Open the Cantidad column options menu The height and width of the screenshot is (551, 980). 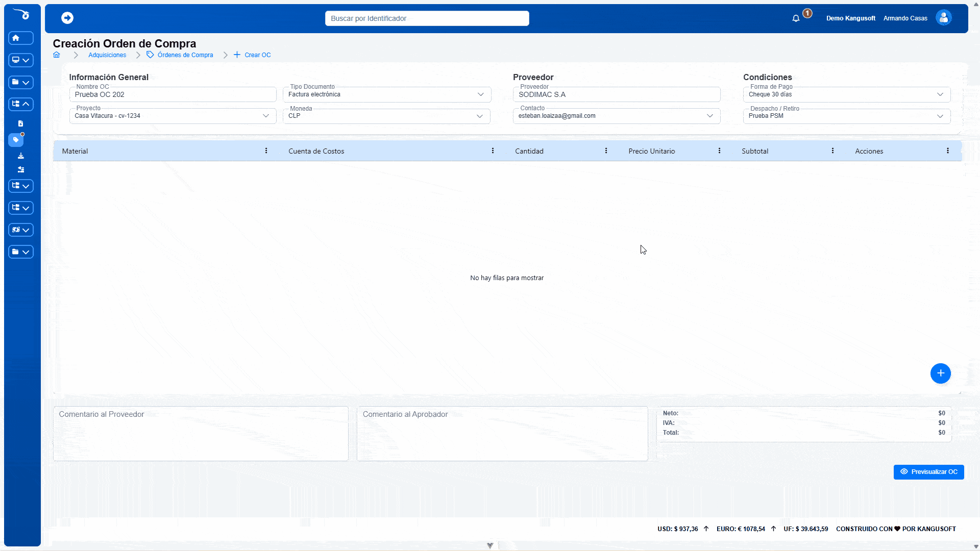pyautogui.click(x=606, y=151)
